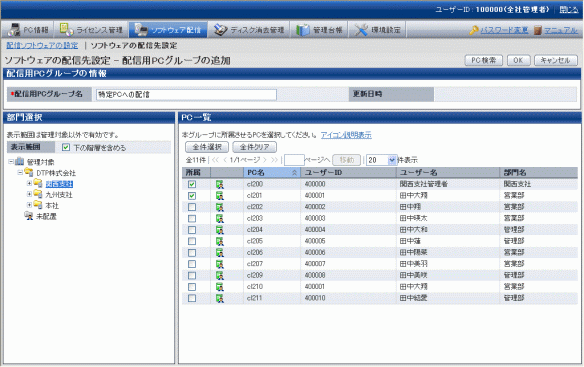Check the checkbox for cl204
Screen dimensions: 584x367
[x=192, y=230]
